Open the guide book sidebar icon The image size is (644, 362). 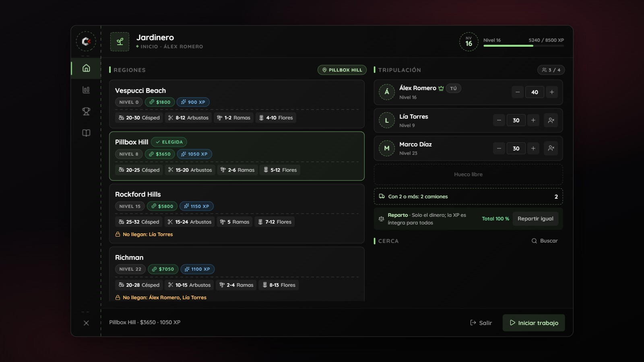pyautogui.click(x=86, y=133)
